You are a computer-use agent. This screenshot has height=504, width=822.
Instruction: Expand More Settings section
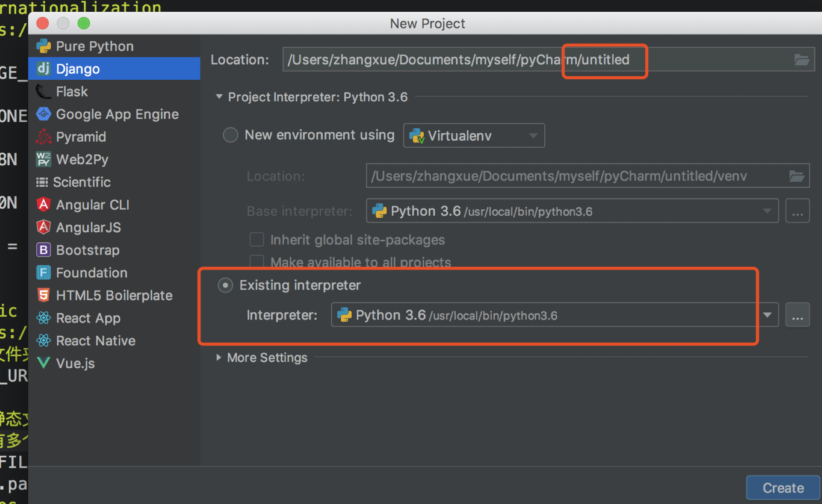[x=218, y=358]
